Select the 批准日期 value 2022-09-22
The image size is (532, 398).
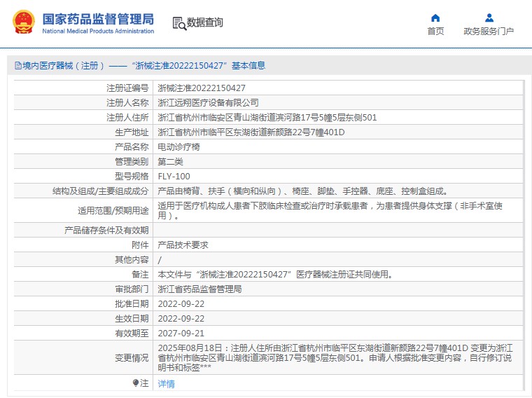pos(181,304)
